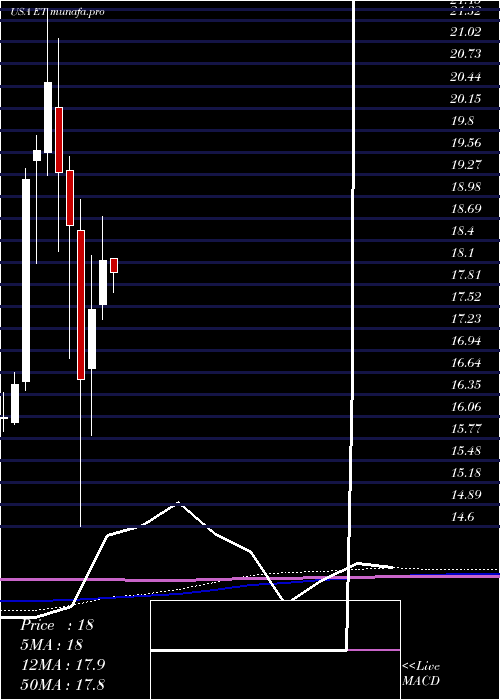Select the 15.48 price axis label
This screenshot has height=700, width=500.
click(x=466, y=450)
